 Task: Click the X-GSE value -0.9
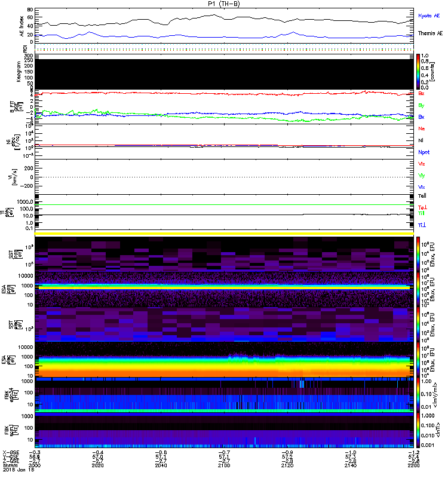pyautogui.click(x=287, y=452)
